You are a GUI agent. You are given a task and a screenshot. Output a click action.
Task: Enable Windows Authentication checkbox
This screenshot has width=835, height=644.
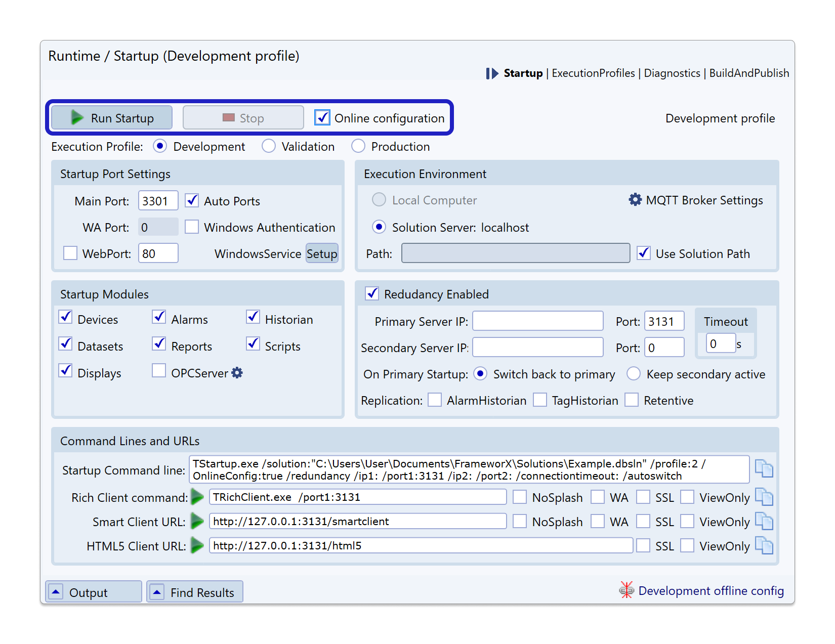192,227
